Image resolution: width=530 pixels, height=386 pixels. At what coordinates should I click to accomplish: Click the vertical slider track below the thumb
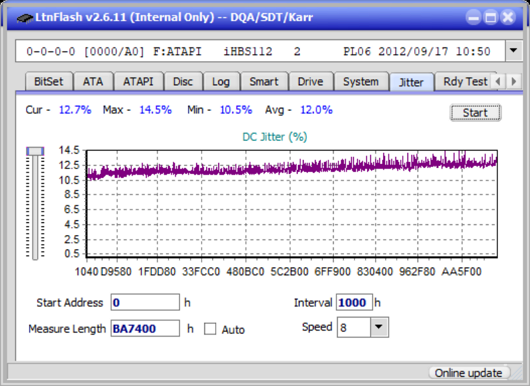[x=35, y=208]
